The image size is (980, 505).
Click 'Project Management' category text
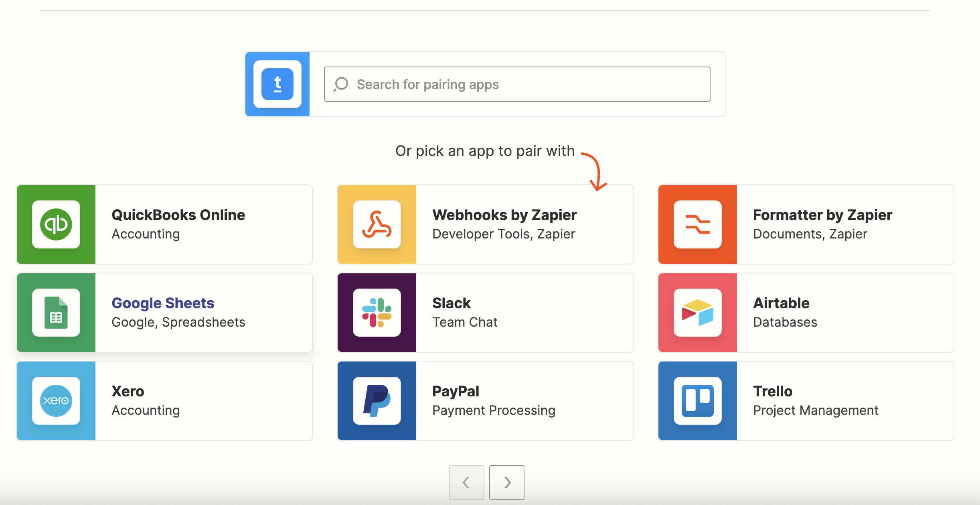click(816, 410)
